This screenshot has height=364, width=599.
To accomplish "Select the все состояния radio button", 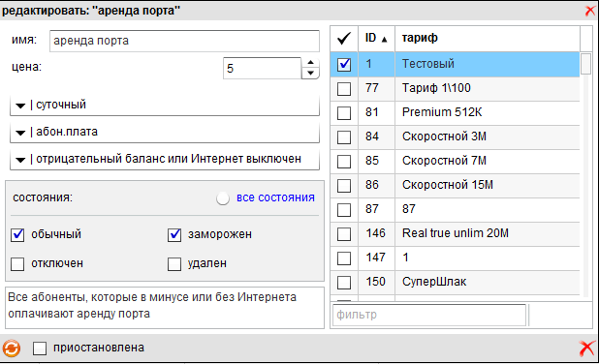I will click(223, 198).
